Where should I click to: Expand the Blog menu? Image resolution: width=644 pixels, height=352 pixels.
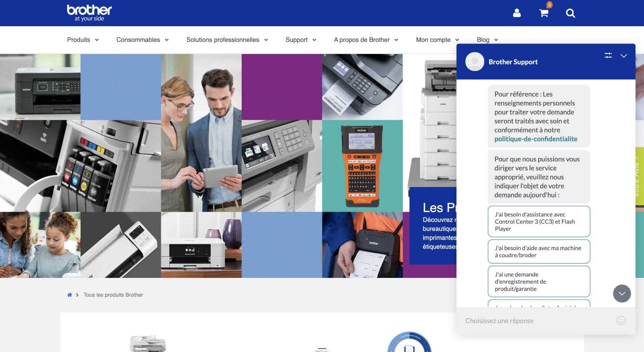(487, 39)
